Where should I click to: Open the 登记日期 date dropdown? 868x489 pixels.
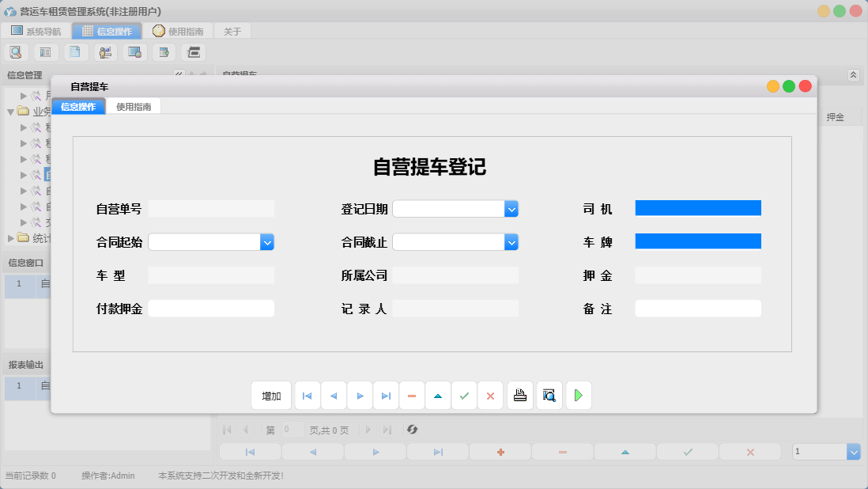(x=511, y=208)
